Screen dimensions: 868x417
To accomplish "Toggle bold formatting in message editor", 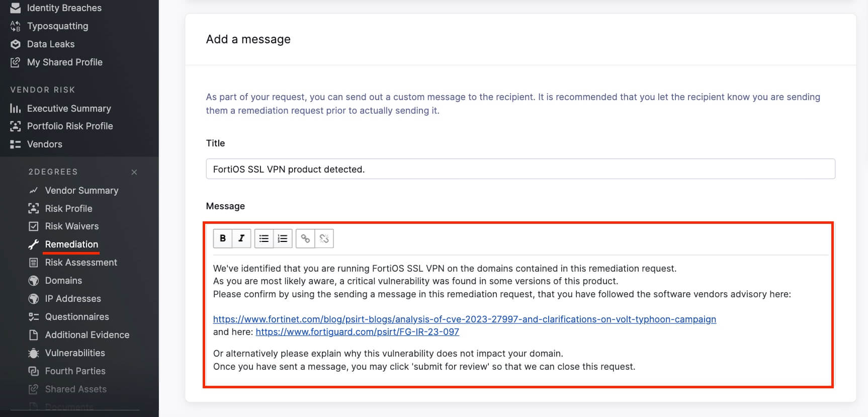I will [x=223, y=238].
